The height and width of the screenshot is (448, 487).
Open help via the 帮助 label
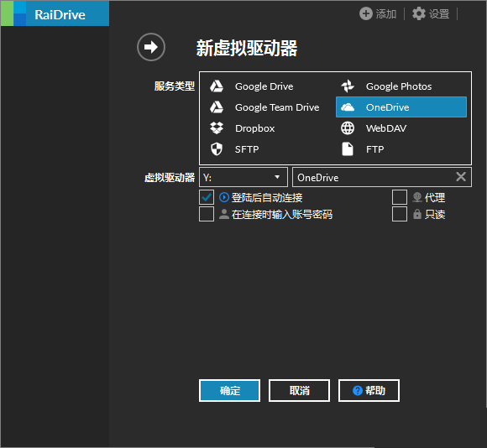pos(374,391)
